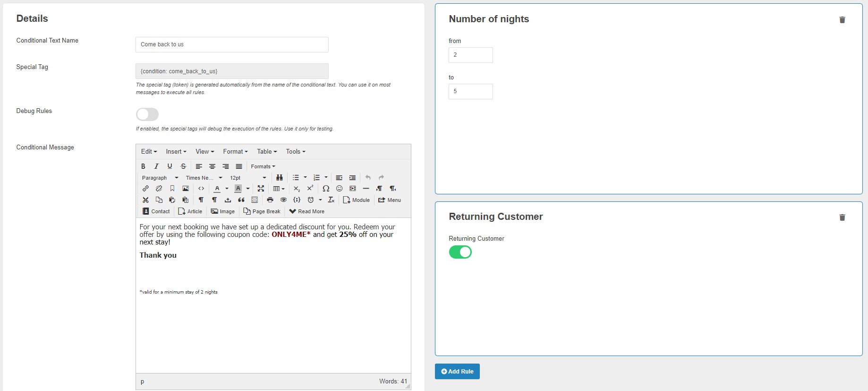Enable the Debug Rules switch
The image size is (868, 391).
pyautogui.click(x=147, y=114)
